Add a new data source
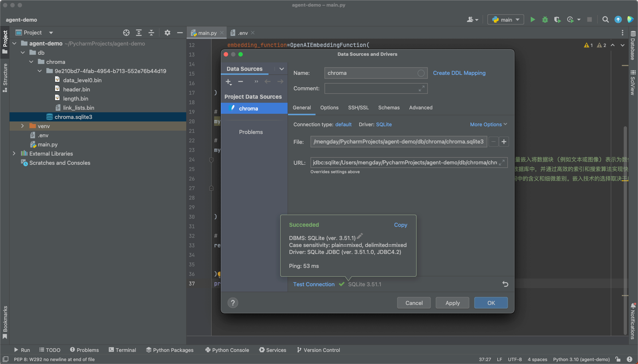Viewport: 638px width, 364px height. tap(228, 82)
